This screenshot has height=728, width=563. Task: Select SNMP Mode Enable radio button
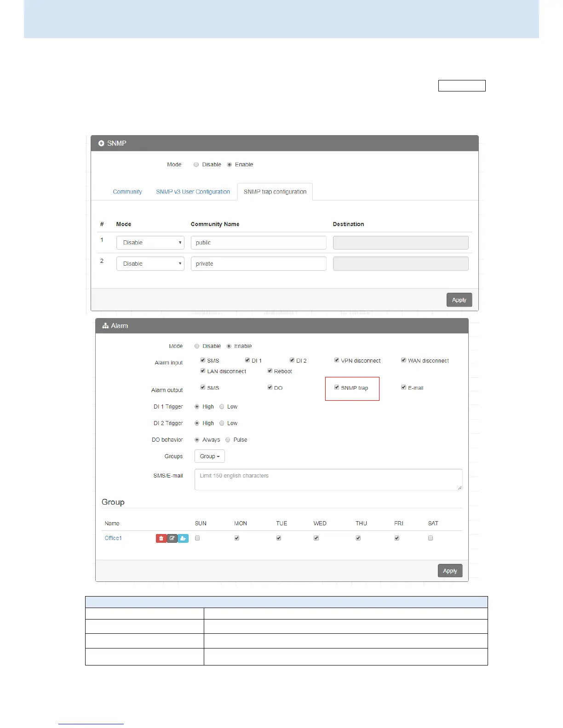pos(230,165)
